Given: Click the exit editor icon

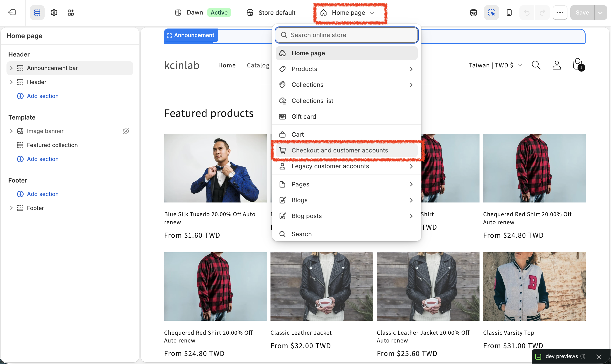Looking at the screenshot, I should pos(12,12).
